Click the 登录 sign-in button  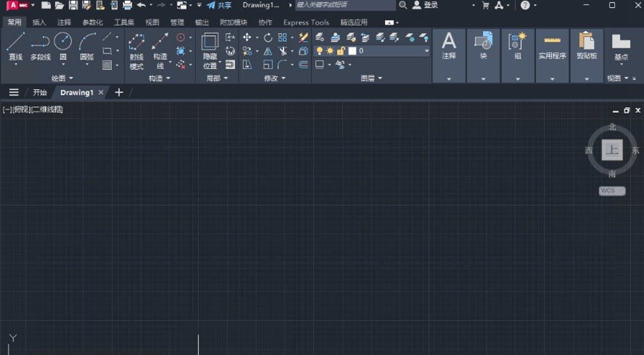click(426, 5)
